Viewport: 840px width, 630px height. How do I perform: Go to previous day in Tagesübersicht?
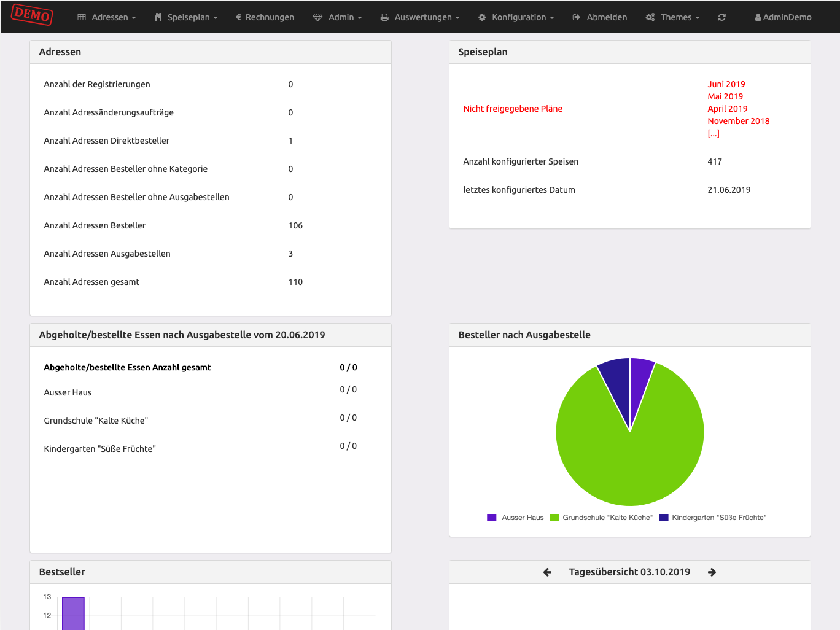coord(548,572)
